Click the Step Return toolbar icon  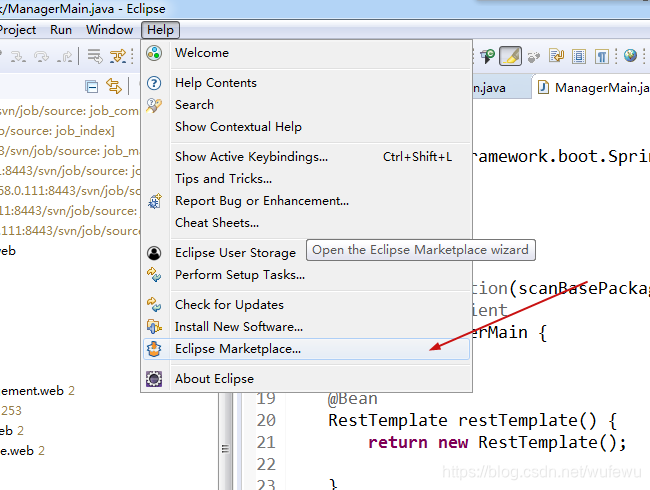coord(65,56)
